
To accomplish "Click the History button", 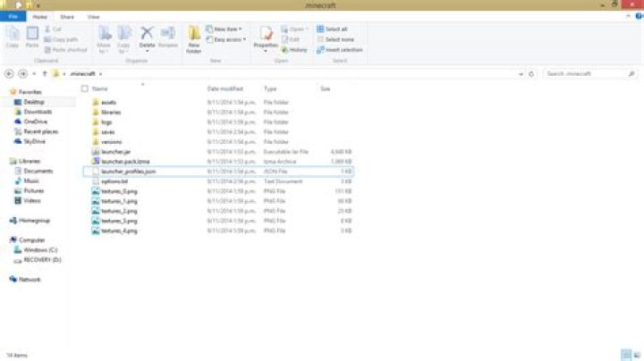I will coord(294,50).
